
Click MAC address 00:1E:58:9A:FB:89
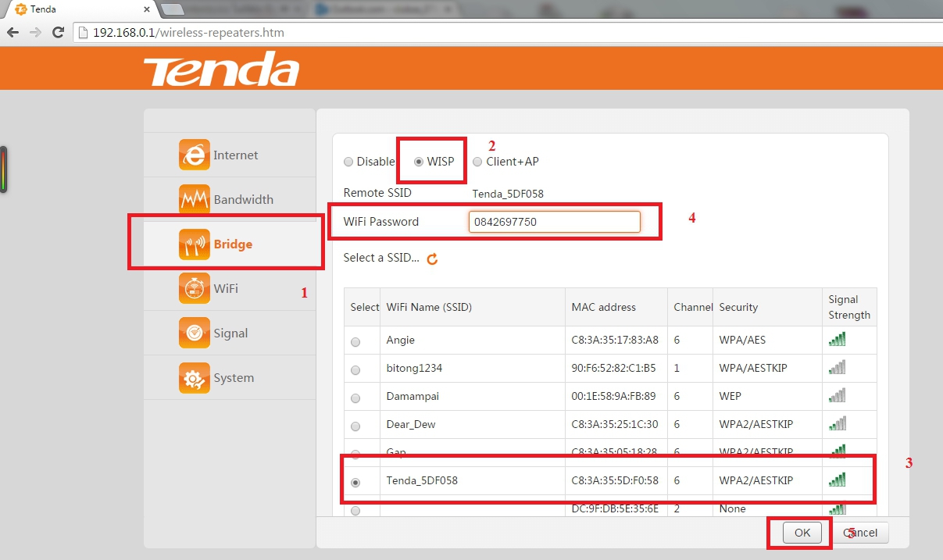point(613,396)
